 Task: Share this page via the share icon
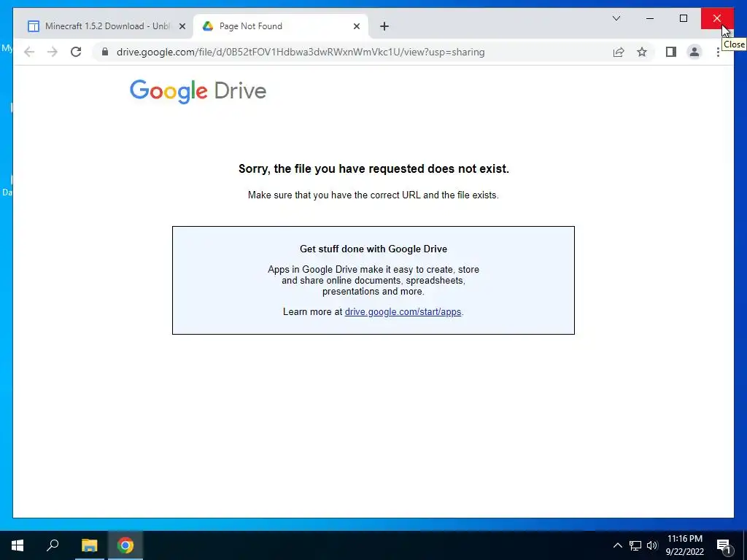pos(619,52)
